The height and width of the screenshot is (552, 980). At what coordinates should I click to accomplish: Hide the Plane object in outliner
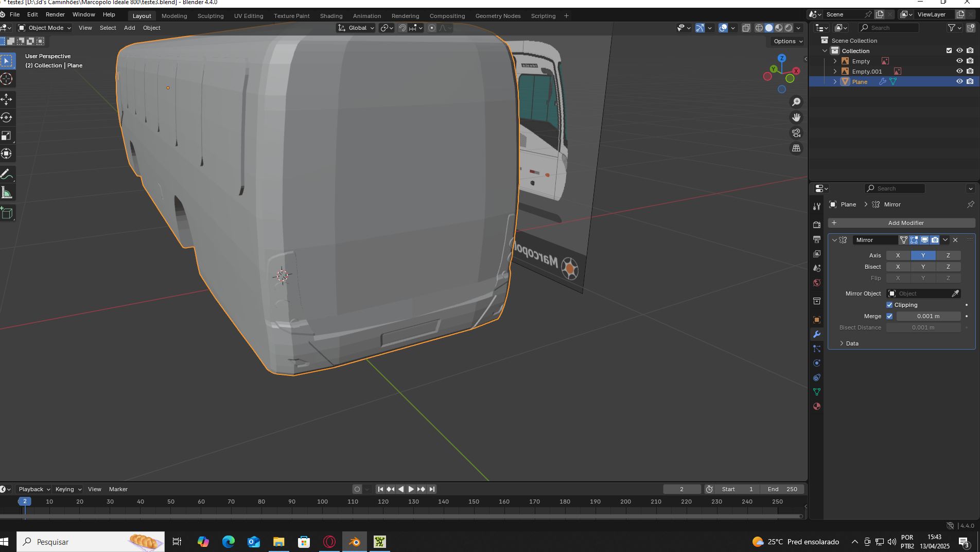coord(959,81)
